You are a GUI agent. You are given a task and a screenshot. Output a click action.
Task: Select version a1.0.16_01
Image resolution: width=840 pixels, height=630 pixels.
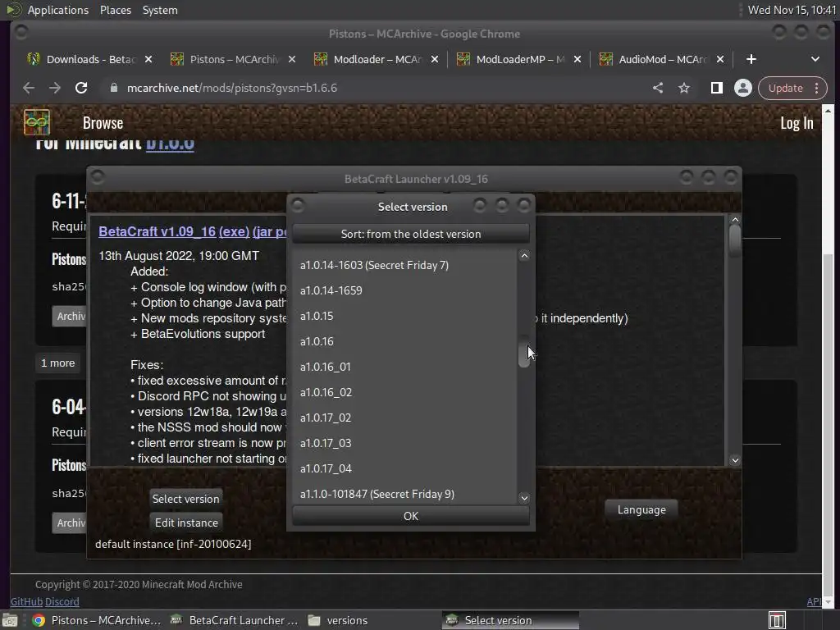405,367
